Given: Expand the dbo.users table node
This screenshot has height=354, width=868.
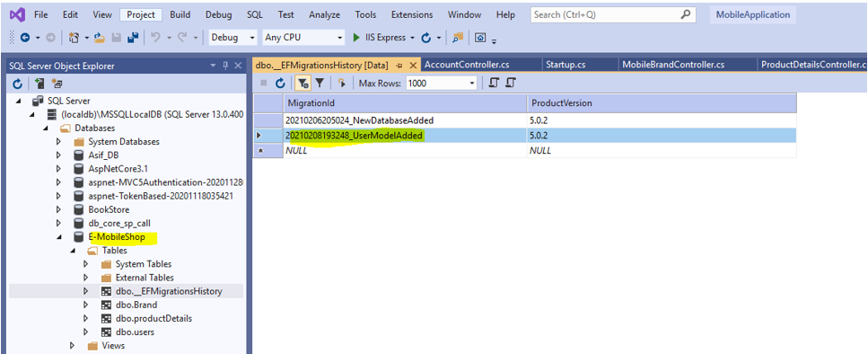Looking at the screenshot, I should [86, 332].
